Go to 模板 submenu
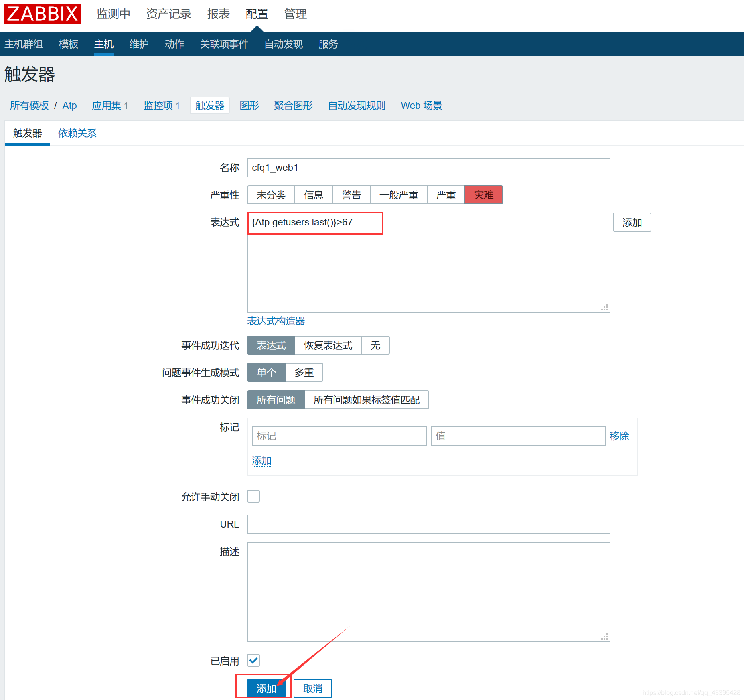This screenshot has height=700, width=744. coord(69,44)
